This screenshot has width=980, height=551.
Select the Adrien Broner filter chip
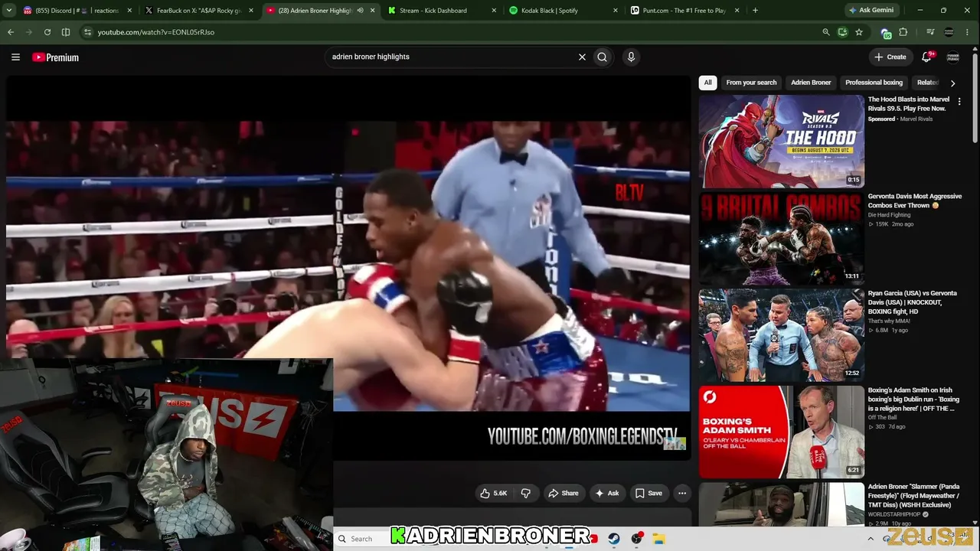pos(811,83)
